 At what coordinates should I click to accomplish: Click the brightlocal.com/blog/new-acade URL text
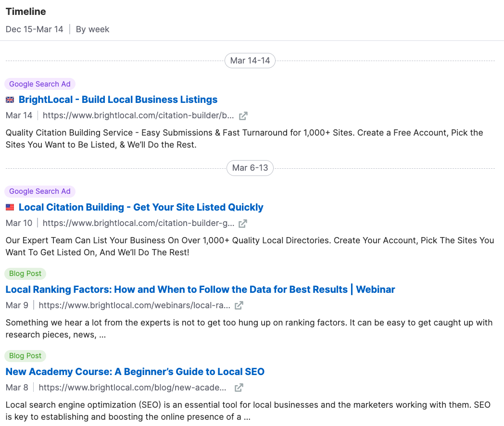[x=132, y=388]
